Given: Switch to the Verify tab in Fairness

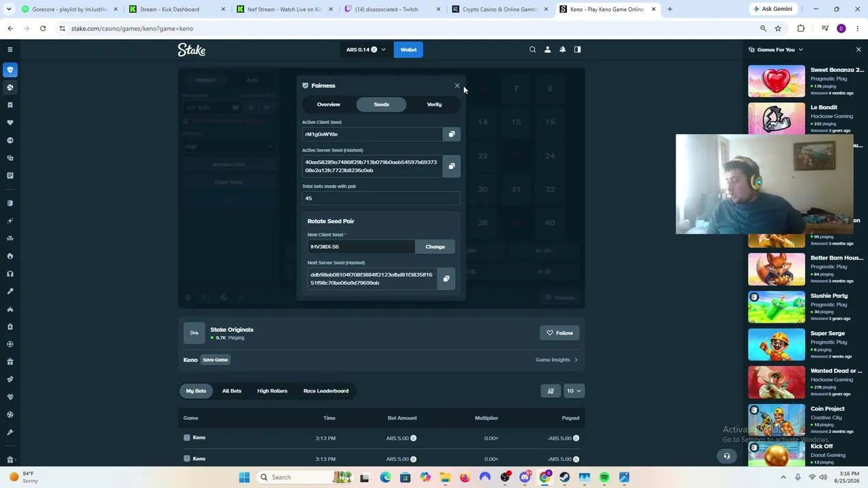Looking at the screenshot, I should click(434, 104).
